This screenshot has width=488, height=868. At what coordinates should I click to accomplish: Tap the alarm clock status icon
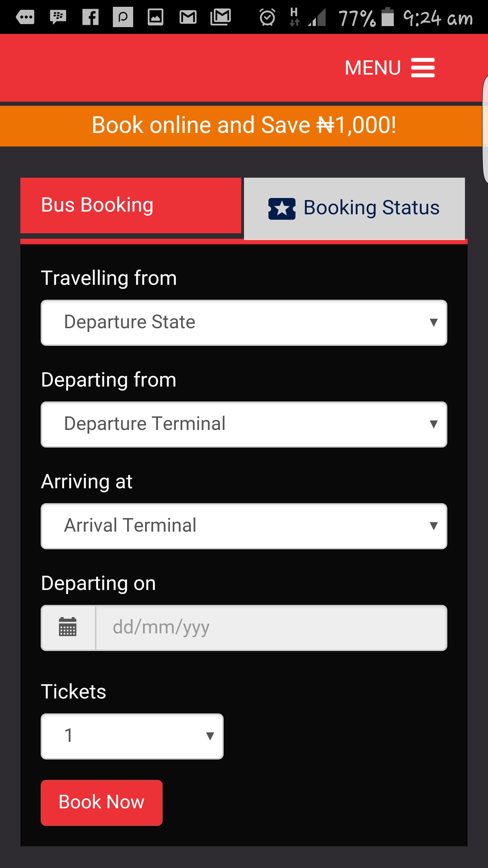(x=267, y=17)
